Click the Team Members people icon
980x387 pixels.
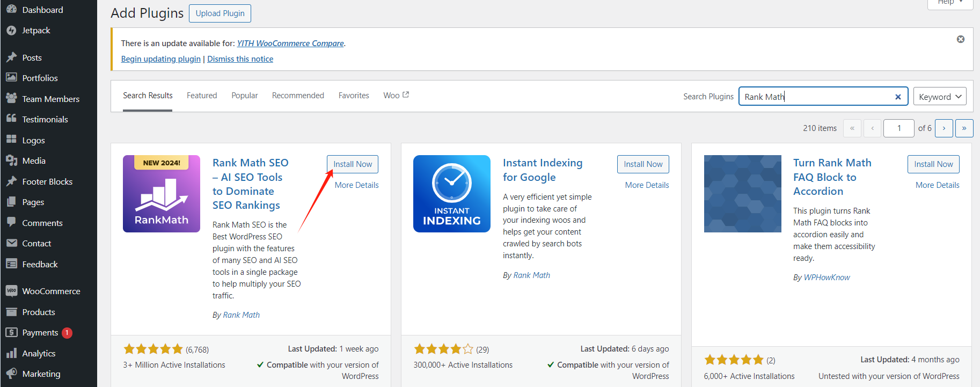[x=11, y=98]
